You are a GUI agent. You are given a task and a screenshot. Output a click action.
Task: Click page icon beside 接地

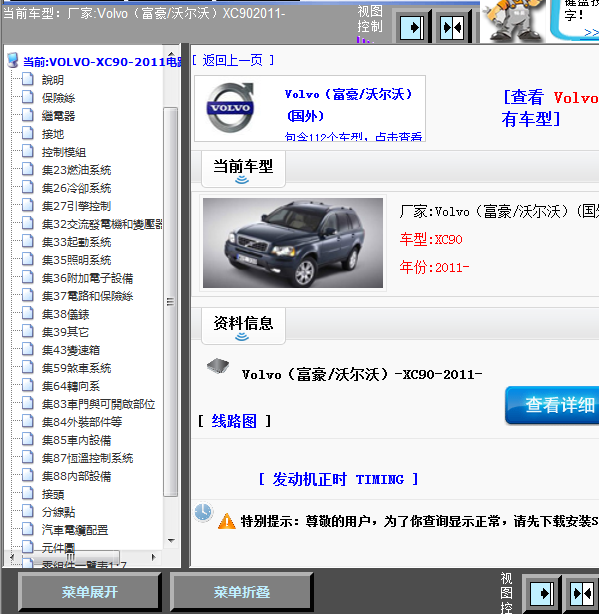[28, 133]
